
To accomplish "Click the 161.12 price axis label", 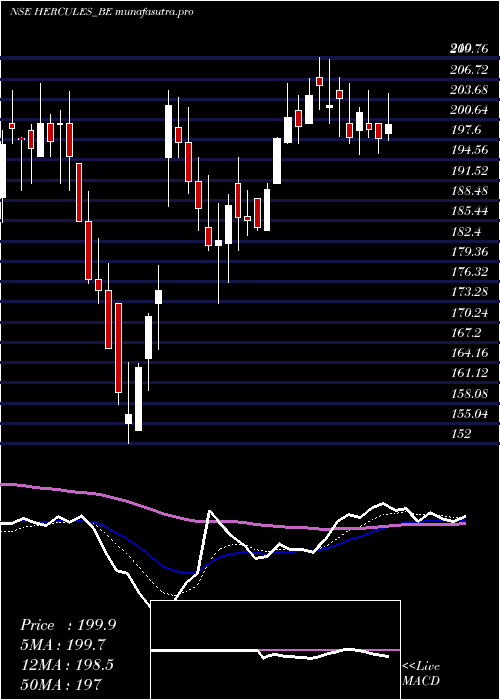I will [x=470, y=373].
